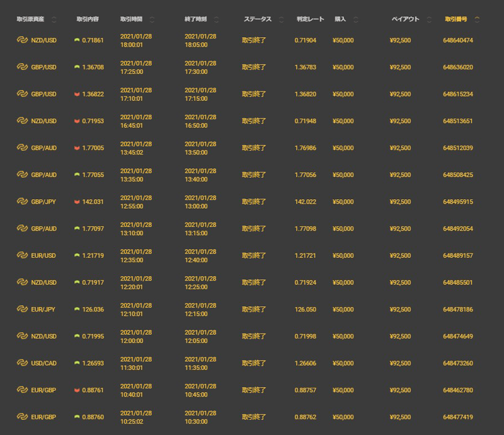Click the green up arrow next to 126.036
This screenshot has width=504, height=435.
pos(77,310)
